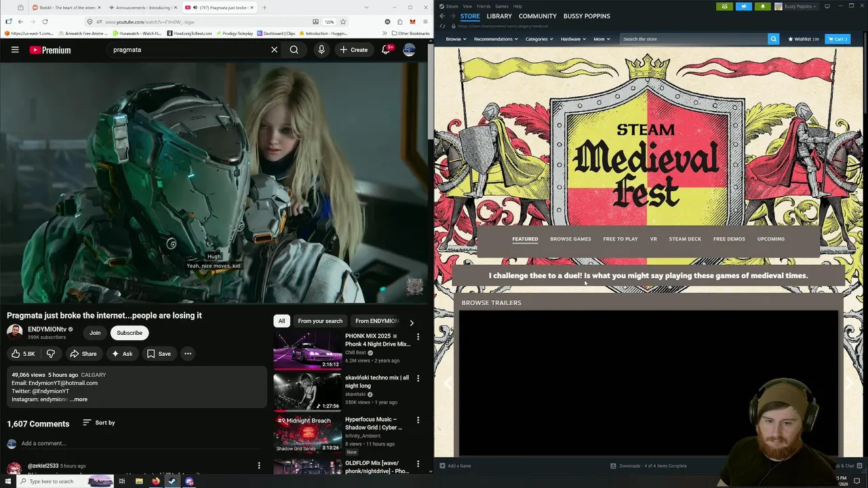Select the From ENDYMION chip

(377, 321)
